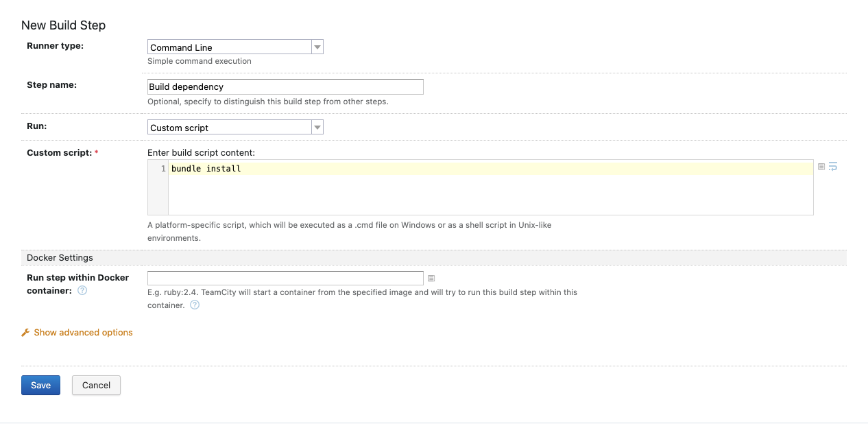
Task: Toggle soft wrap icon next to script editor
Action: [x=833, y=167]
